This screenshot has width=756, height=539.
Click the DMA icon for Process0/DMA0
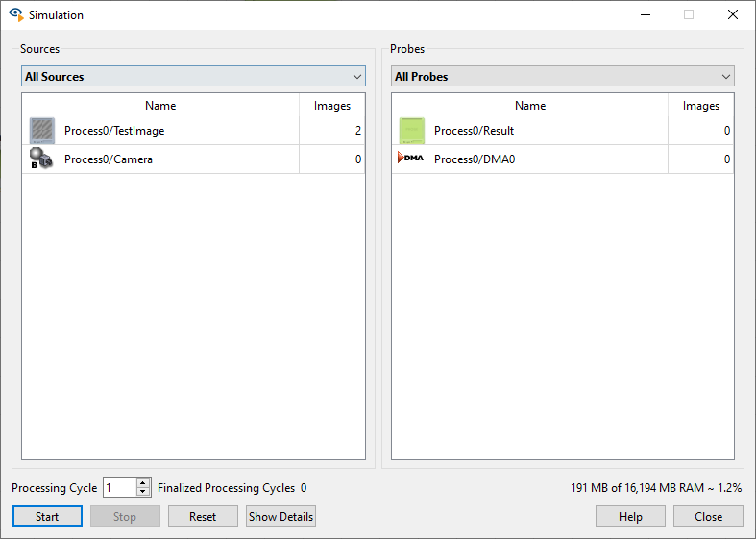point(410,158)
